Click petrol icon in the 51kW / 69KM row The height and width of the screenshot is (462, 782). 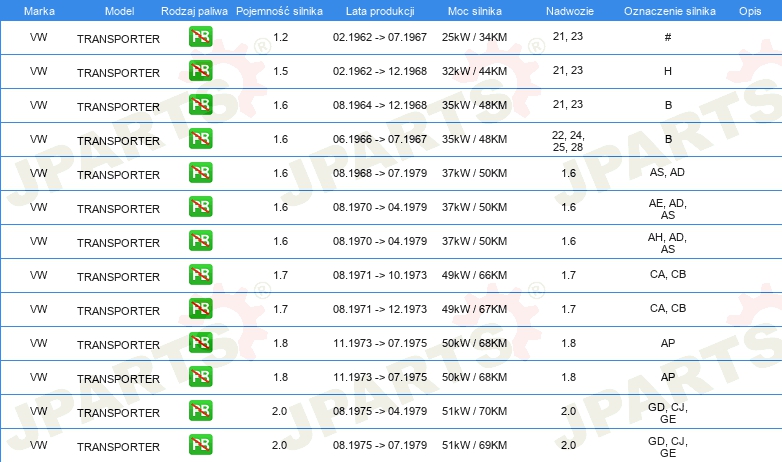point(200,444)
